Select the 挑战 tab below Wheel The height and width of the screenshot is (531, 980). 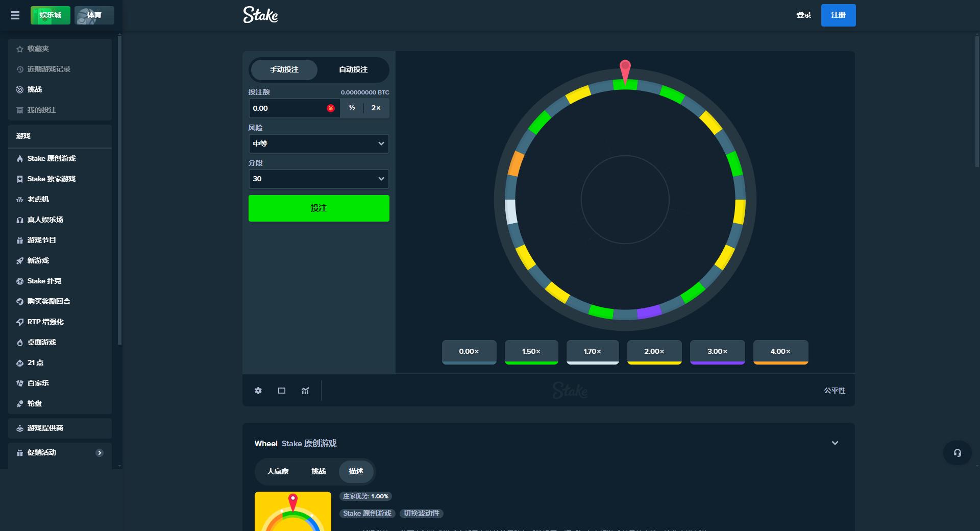(x=318, y=471)
